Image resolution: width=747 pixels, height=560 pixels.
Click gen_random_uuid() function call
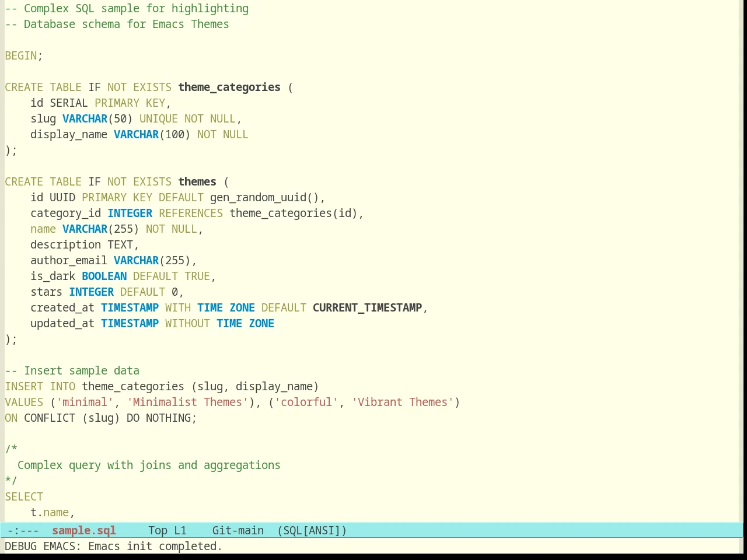(264, 197)
